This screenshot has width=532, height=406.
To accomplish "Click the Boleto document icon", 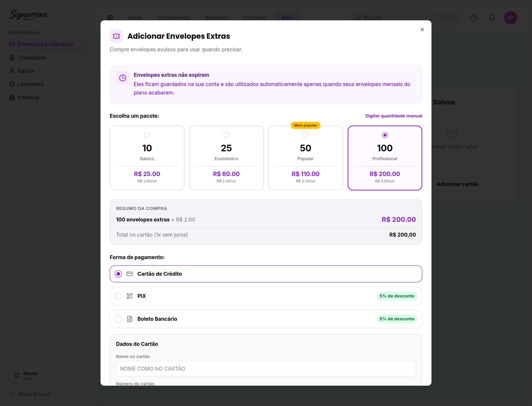I will click(130, 319).
